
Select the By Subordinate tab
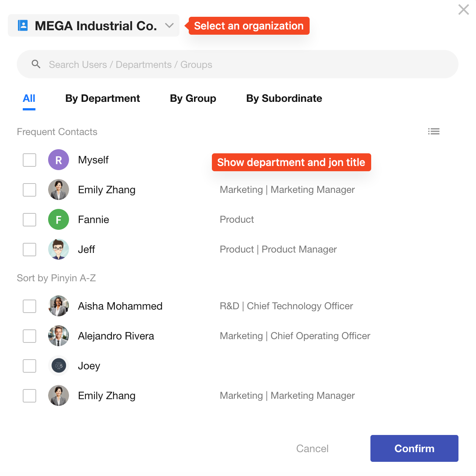click(284, 98)
